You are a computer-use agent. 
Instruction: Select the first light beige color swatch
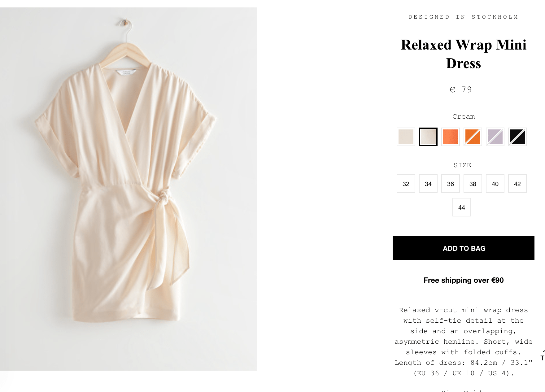click(406, 137)
